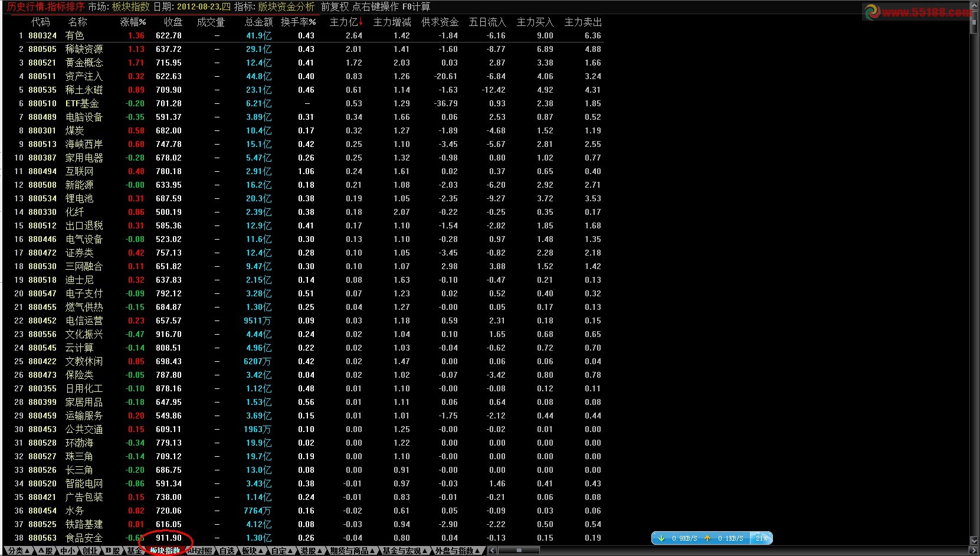Select the 稀土永磁 sector row
Image resolution: width=980 pixels, height=556 pixels.
(x=304, y=90)
